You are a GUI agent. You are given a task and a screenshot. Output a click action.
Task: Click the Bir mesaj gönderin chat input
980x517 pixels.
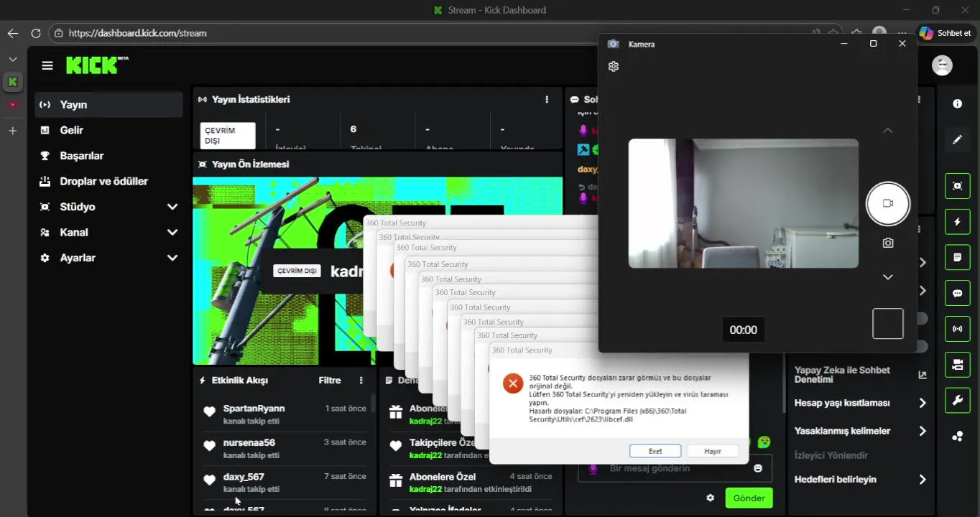click(x=675, y=468)
